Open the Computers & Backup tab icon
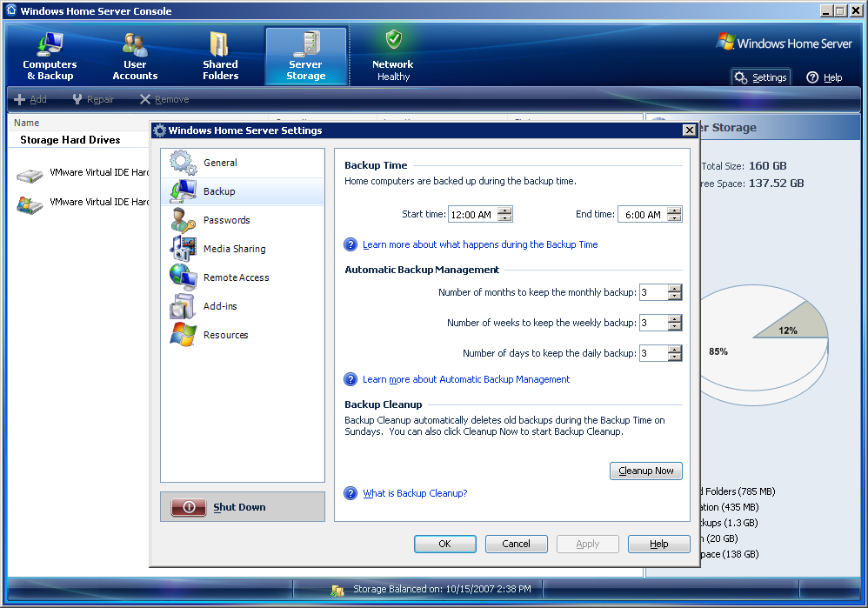This screenshot has height=608, width=868. 50,44
